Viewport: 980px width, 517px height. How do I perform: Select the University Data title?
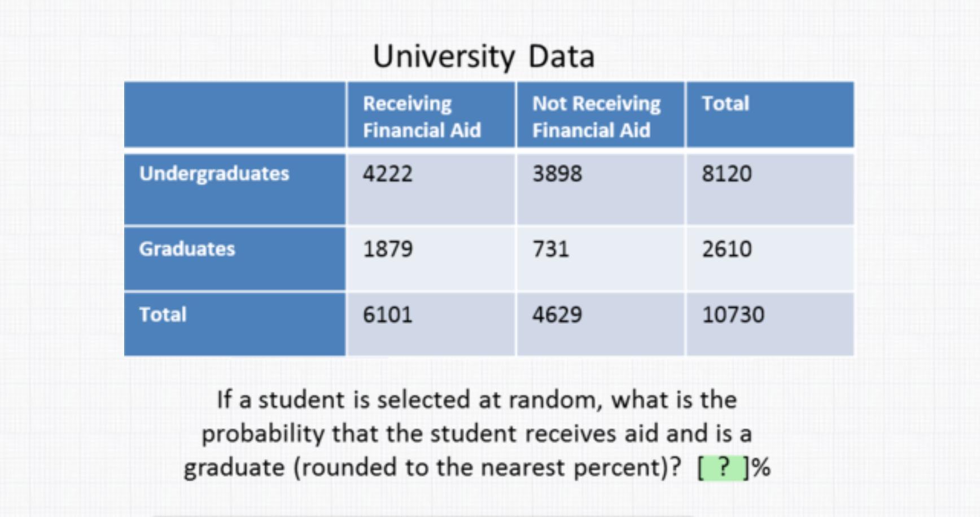coord(484,56)
